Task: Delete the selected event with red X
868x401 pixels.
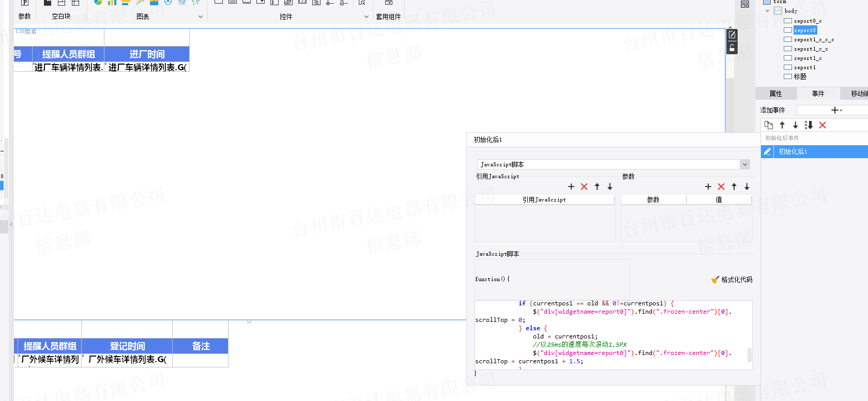Action: point(823,125)
